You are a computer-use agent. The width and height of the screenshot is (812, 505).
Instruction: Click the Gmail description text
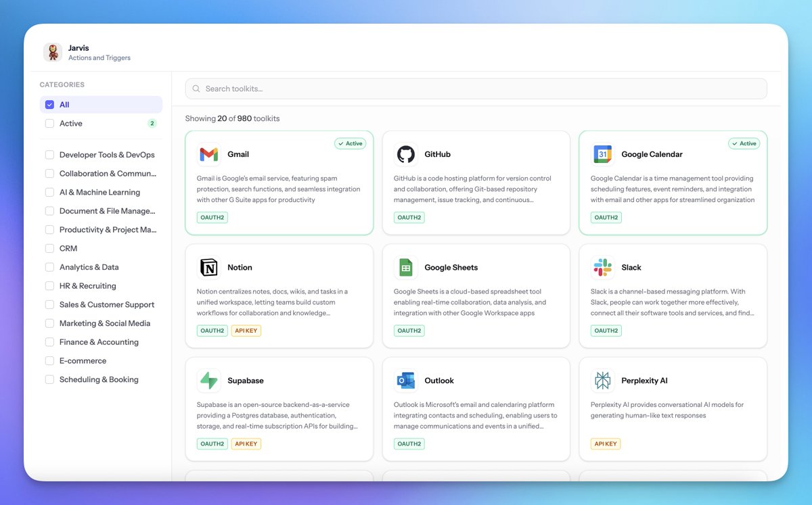tap(279, 189)
